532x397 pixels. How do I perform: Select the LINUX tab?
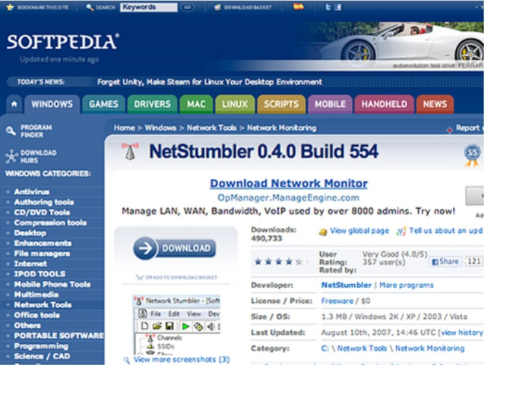tap(235, 104)
